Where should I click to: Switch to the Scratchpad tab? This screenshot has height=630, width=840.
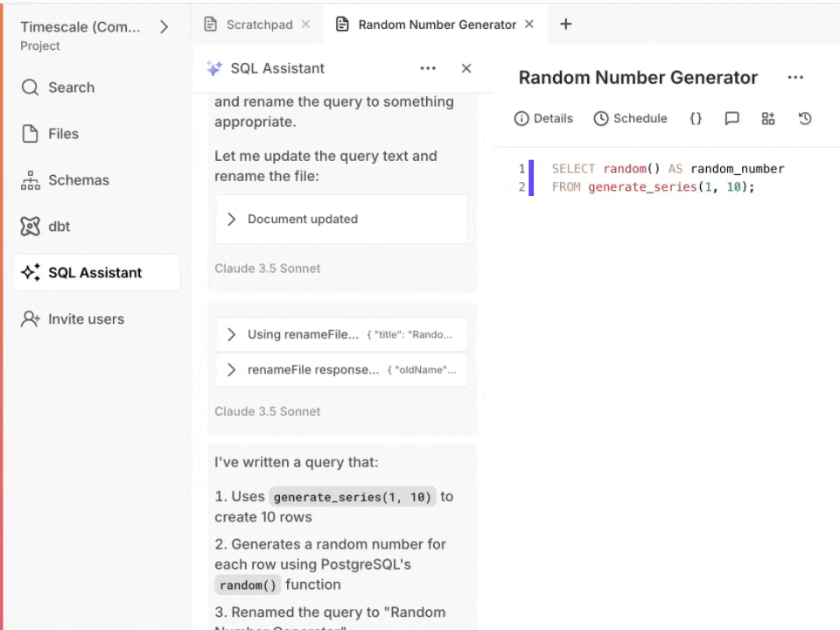tap(249, 24)
